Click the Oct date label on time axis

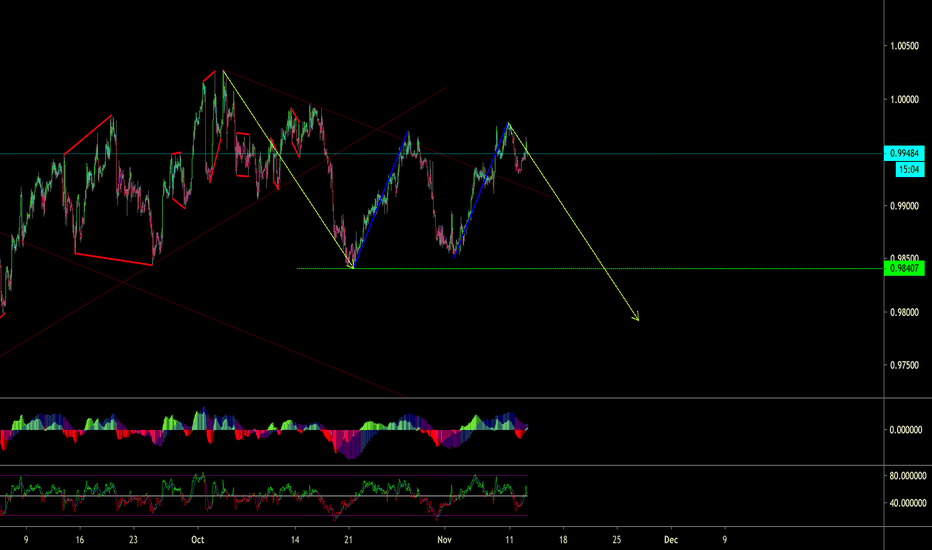tap(198, 540)
